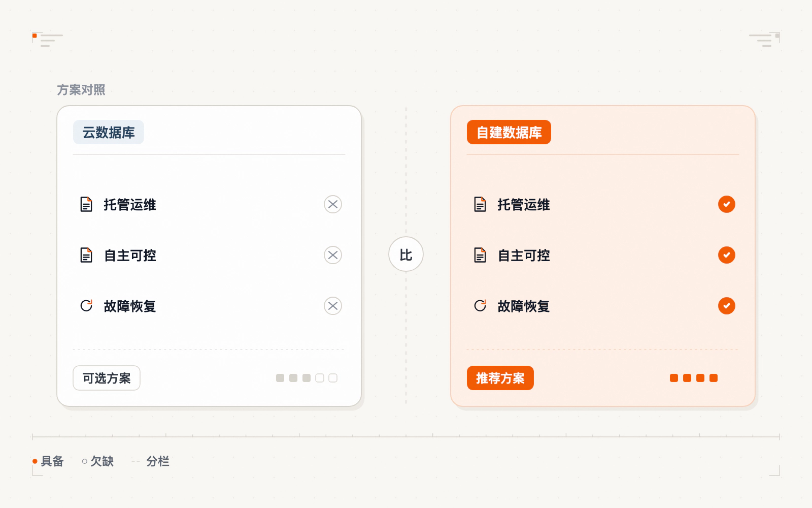Click 自主可控 text in 云数据库 card

coord(130,256)
